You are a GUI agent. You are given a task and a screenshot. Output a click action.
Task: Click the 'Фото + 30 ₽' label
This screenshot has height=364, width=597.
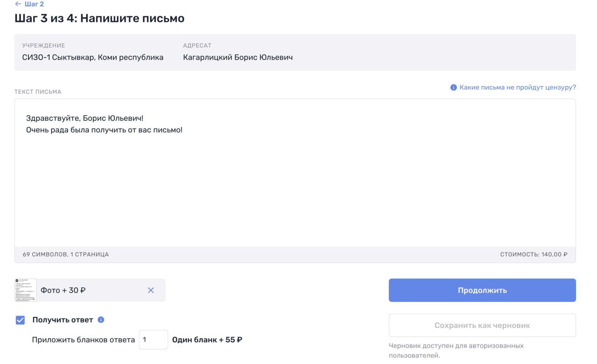click(63, 290)
